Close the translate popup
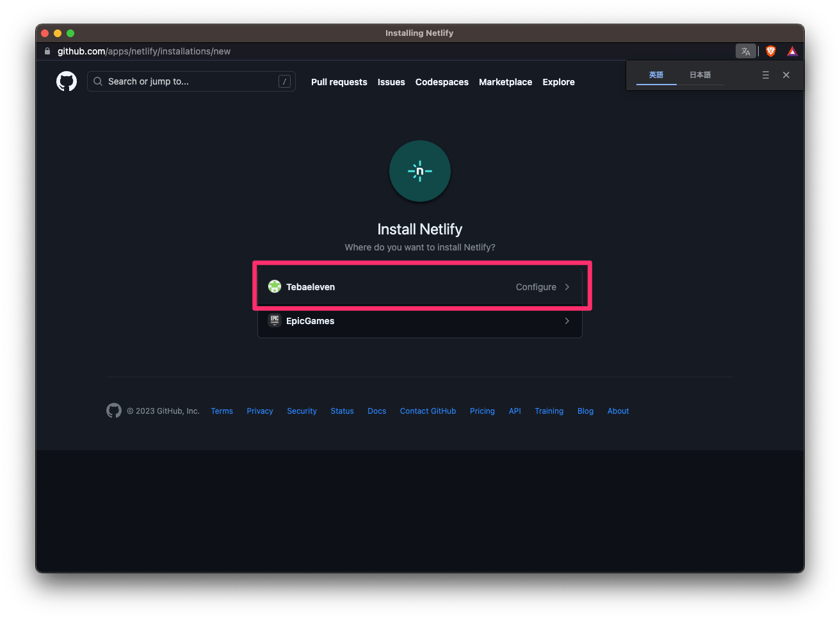 786,75
